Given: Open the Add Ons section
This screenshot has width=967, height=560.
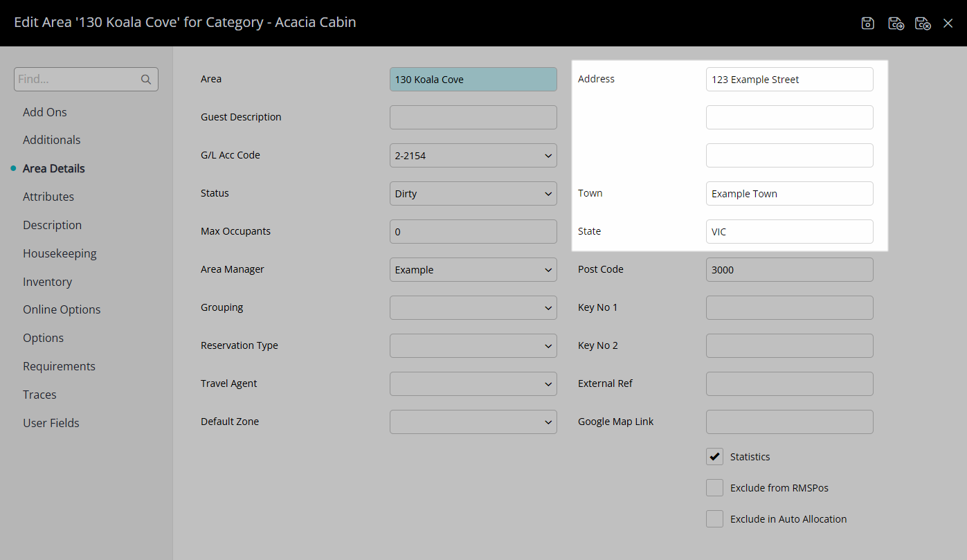Looking at the screenshot, I should tap(45, 112).
